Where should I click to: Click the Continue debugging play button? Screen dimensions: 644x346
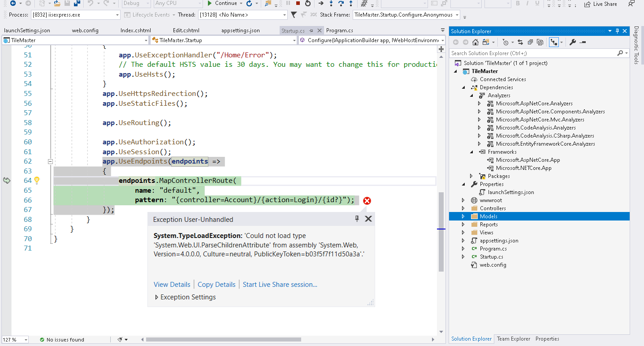point(209,4)
